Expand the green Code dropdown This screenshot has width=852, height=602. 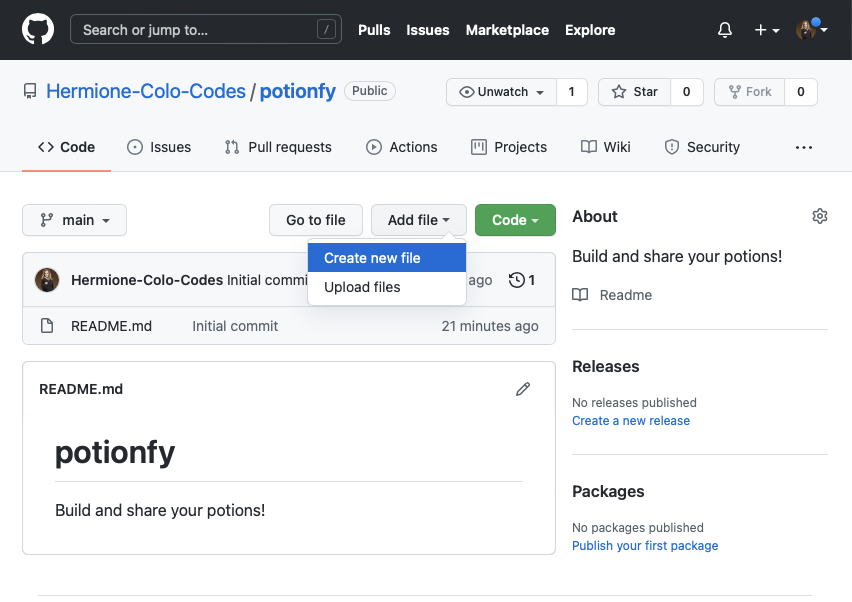(515, 220)
